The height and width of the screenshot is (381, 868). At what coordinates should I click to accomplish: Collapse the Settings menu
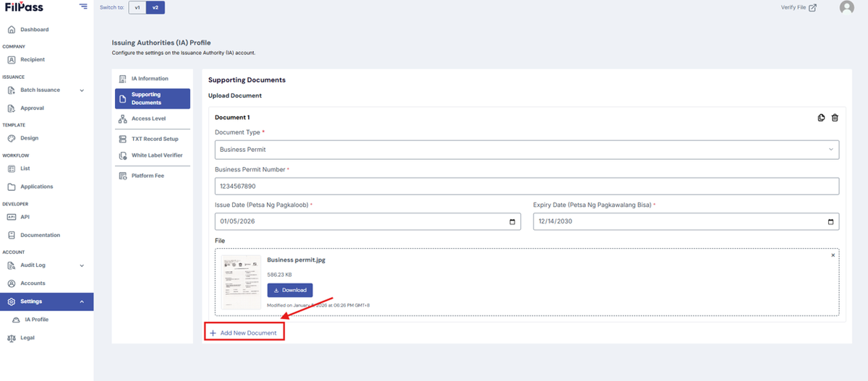pyautogui.click(x=46, y=301)
